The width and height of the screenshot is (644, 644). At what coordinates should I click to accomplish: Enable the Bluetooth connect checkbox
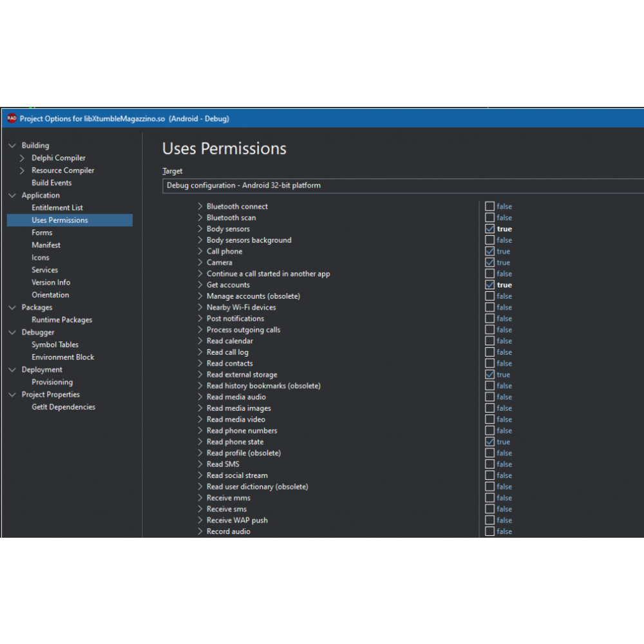[489, 207]
